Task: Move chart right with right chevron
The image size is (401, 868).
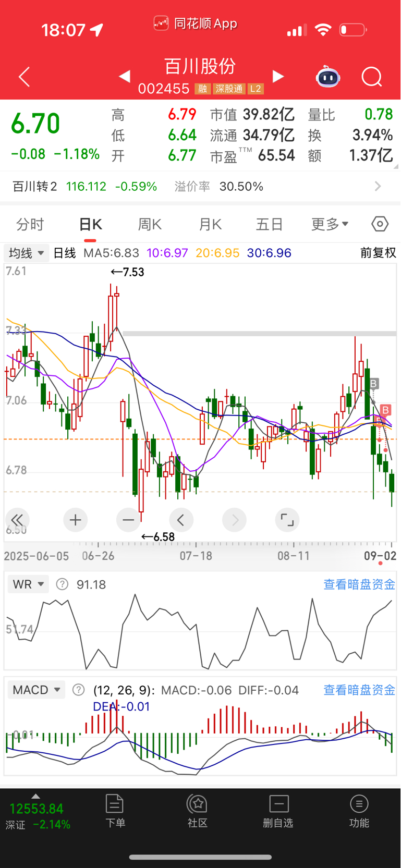Action: click(235, 520)
